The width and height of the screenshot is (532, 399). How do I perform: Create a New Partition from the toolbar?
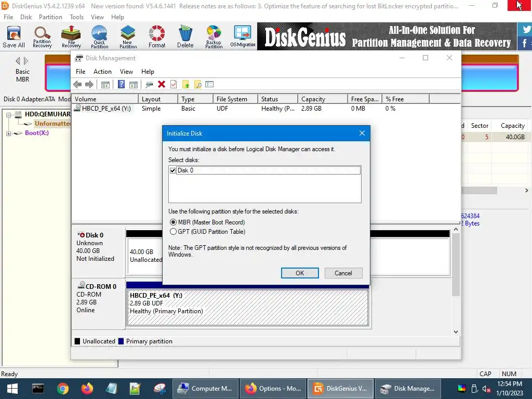[x=128, y=37]
